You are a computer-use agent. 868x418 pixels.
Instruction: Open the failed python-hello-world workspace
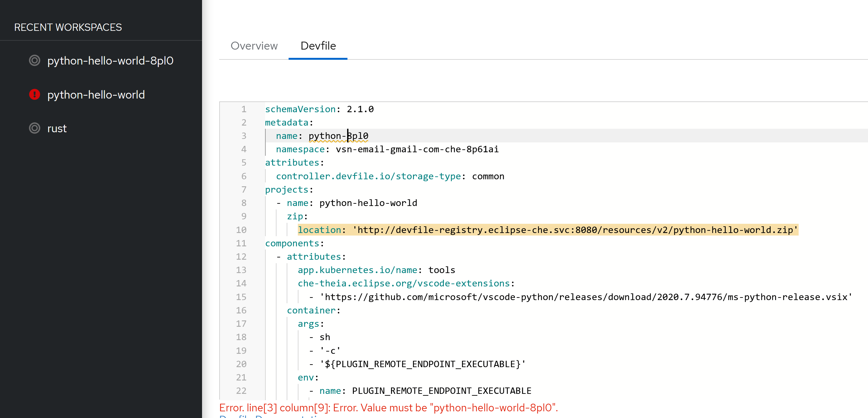[x=96, y=95]
